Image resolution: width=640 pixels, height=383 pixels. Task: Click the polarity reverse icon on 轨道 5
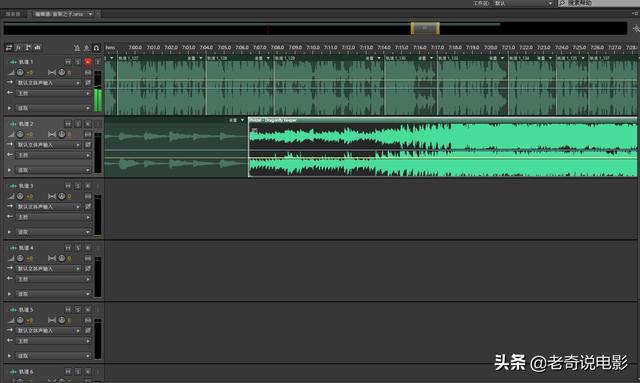88,330
